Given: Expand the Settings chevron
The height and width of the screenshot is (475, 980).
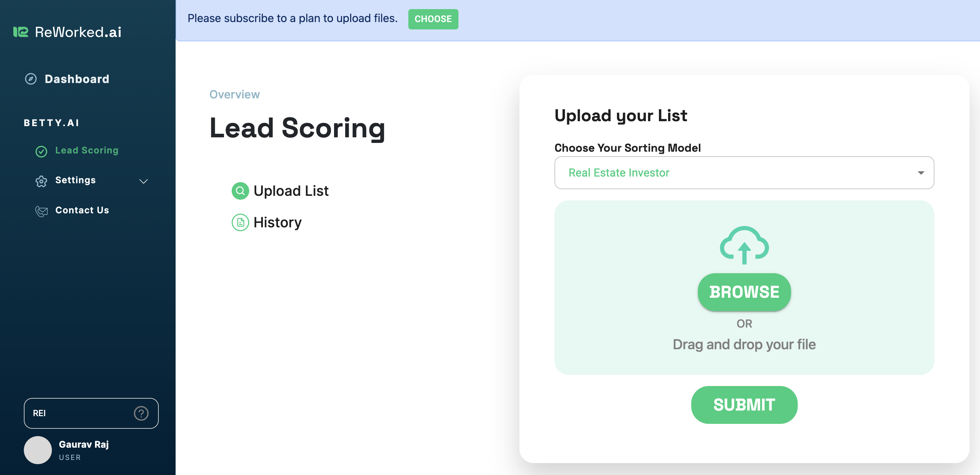Looking at the screenshot, I should coord(143,181).
